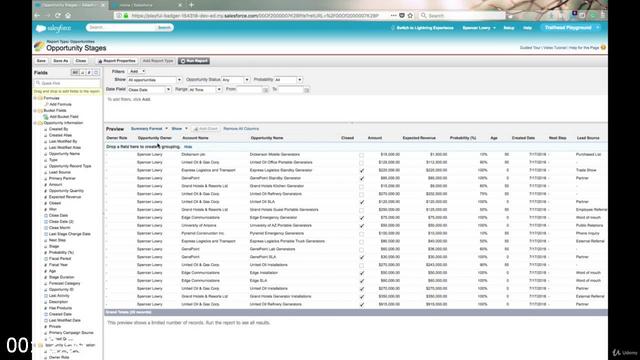640x360 pixels.
Task: Open a new browser tab with plus icon
Action: (x=191, y=5)
